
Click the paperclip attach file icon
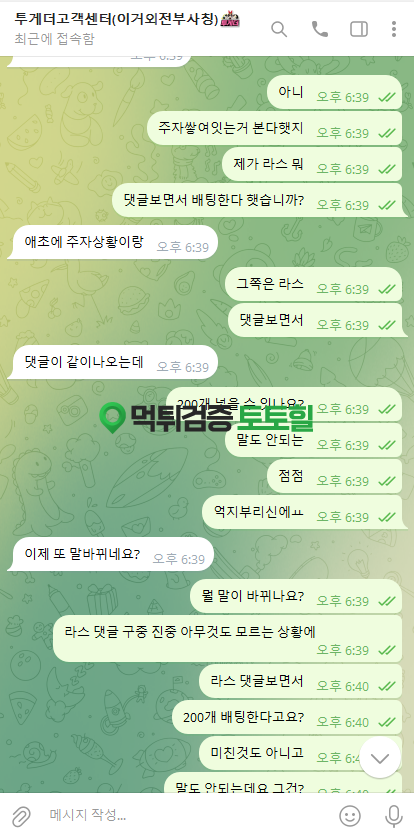coord(21,815)
